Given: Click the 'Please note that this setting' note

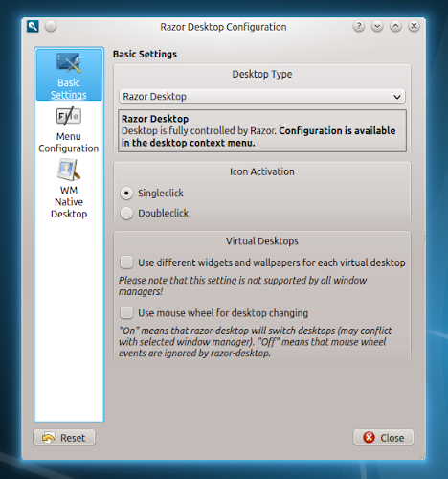Looking at the screenshot, I should click(242, 285).
